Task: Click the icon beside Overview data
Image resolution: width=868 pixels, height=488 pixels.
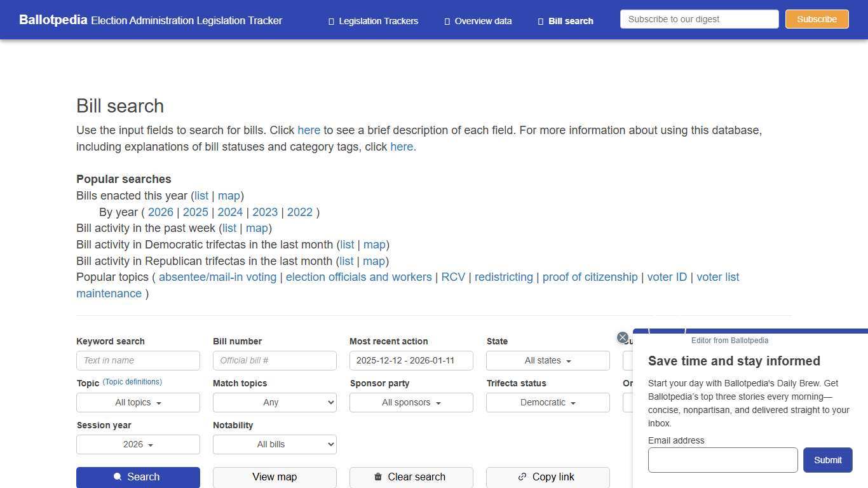Action: [x=447, y=21]
